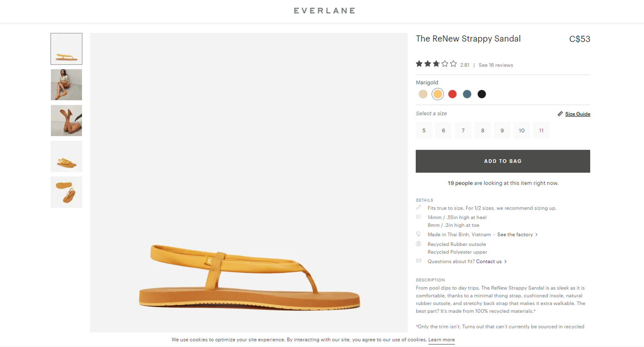The image size is (644, 347).
Task: View the model sitting thumbnail
Action: tap(66, 85)
